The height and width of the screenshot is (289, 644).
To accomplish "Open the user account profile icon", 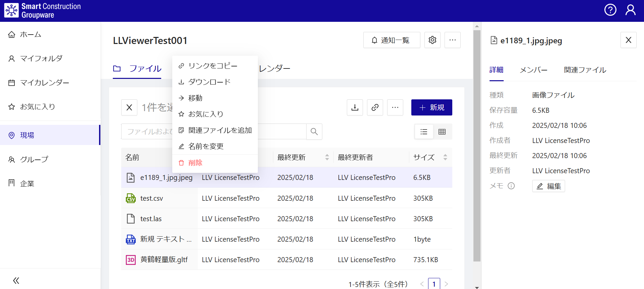I will tap(630, 10).
